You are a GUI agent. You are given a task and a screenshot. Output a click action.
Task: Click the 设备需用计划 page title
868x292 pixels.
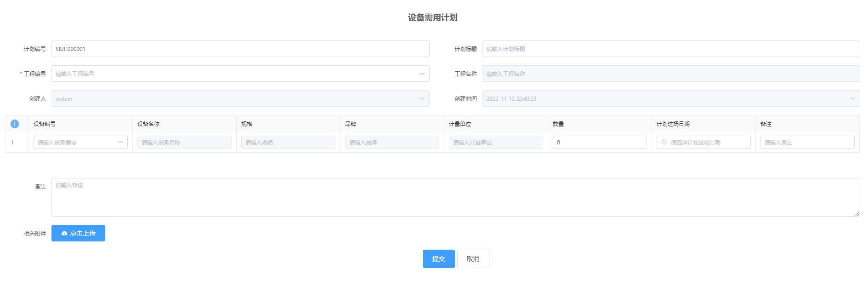[x=433, y=17]
